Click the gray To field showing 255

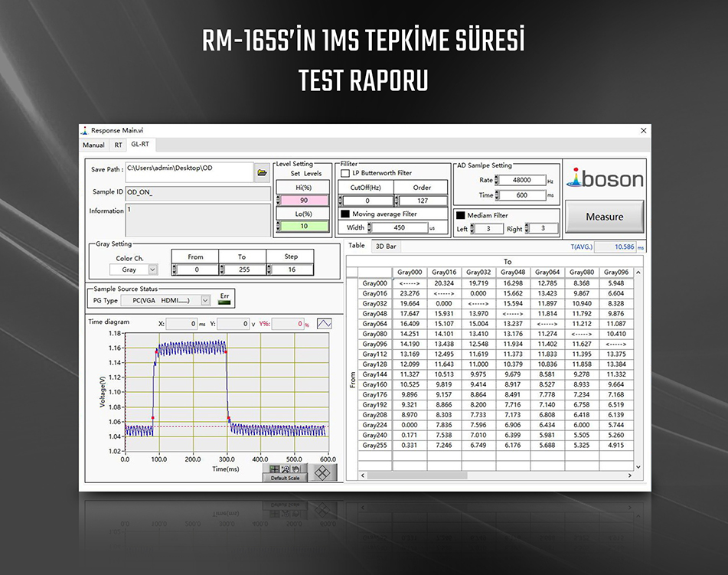coord(245,270)
